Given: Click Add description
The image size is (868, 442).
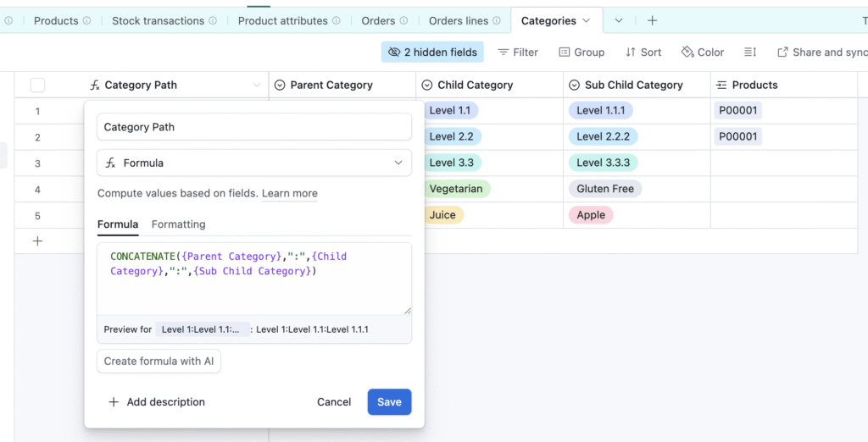Looking at the screenshot, I should 157,402.
